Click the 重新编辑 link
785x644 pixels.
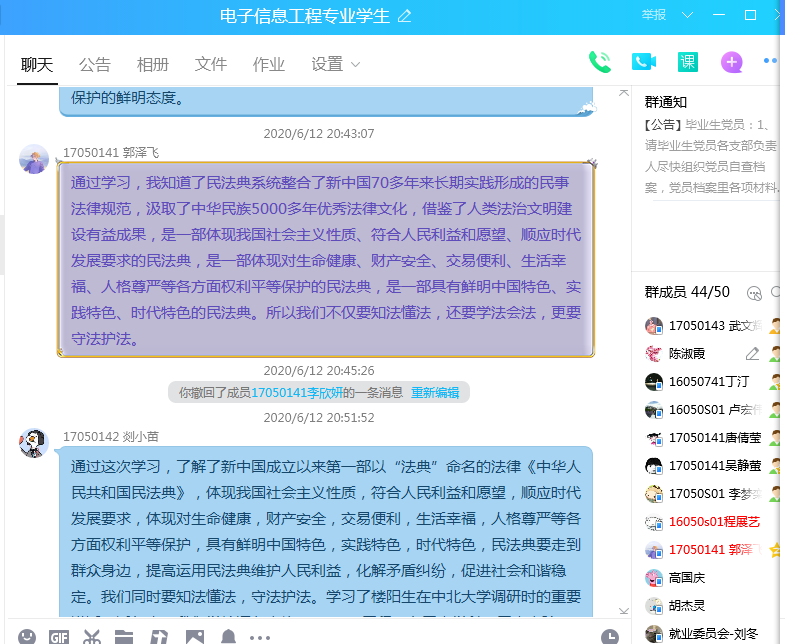434,393
